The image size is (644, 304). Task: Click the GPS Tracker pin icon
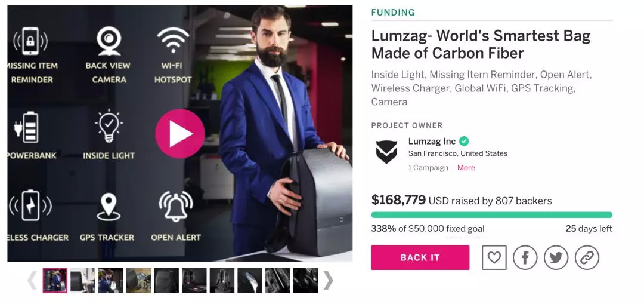[109, 207]
